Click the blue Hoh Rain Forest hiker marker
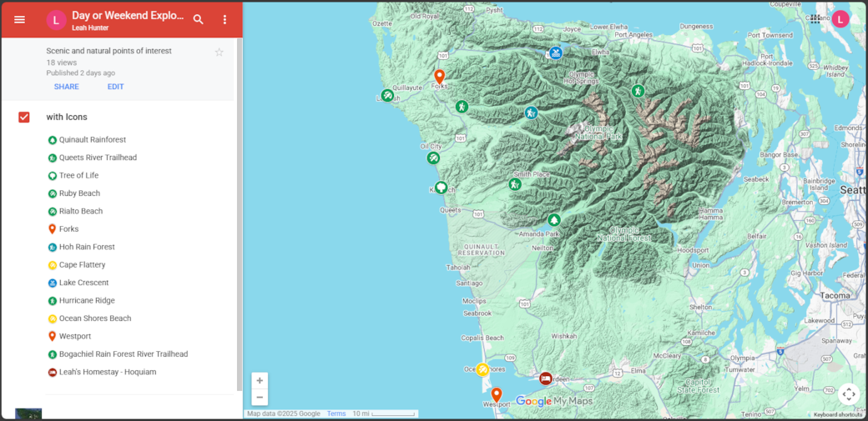 pos(531,113)
